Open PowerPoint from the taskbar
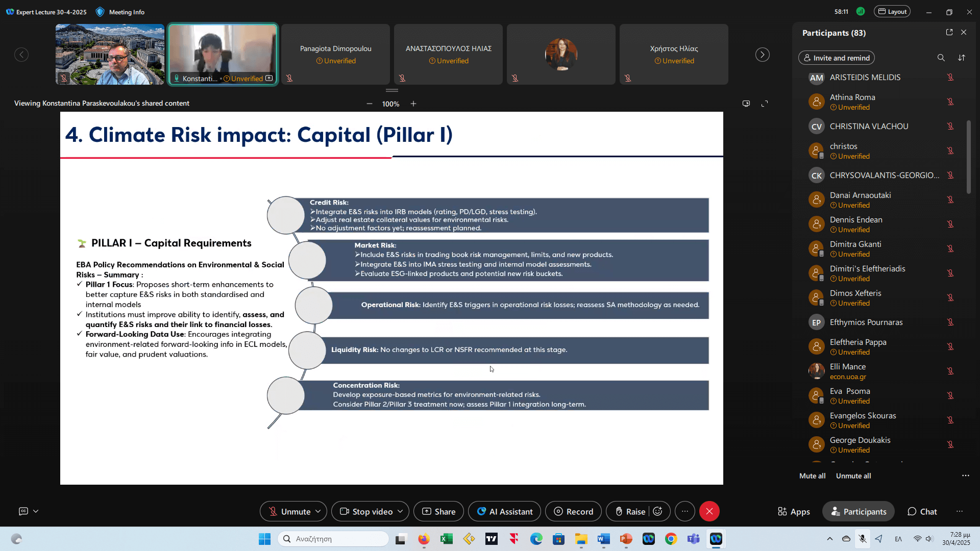 coord(626,539)
